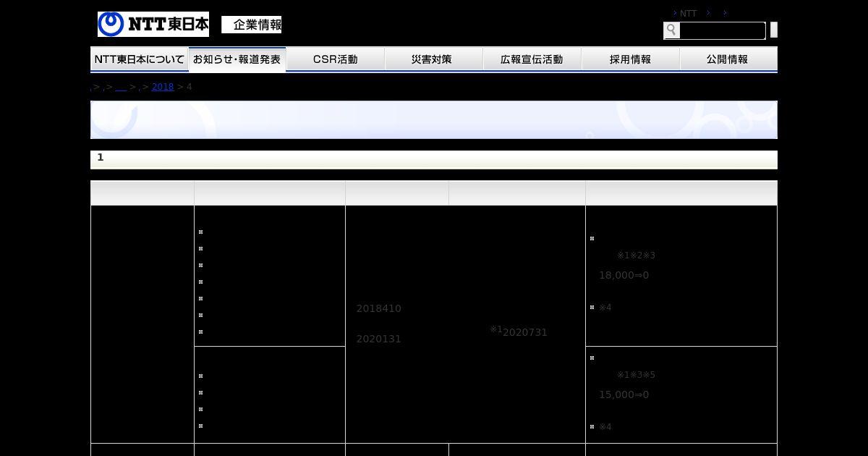The image size is (868, 456).
Task: Select the ※1※3※5 footnote markers
Action: pos(636,375)
